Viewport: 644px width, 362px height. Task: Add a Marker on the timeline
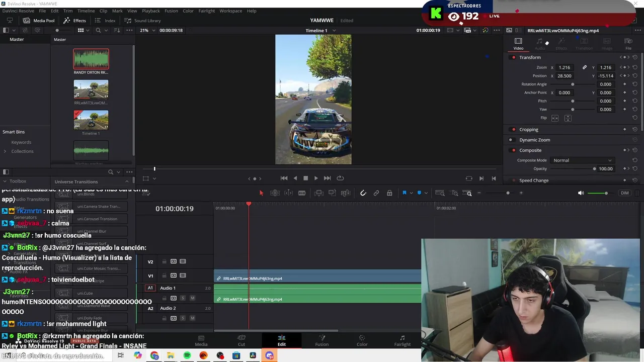pos(419,193)
